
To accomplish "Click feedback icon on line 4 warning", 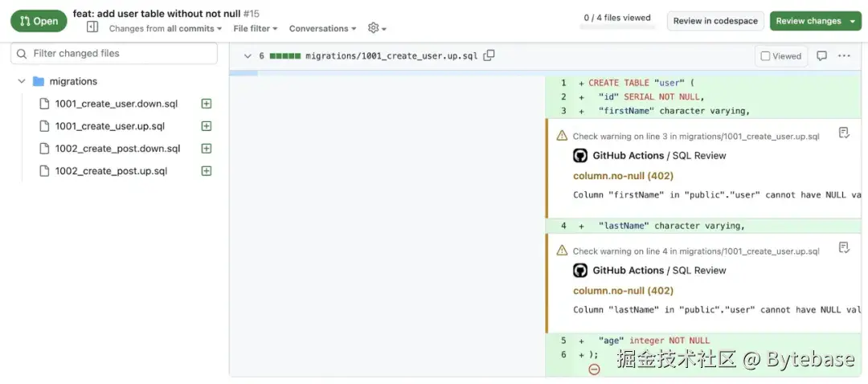I will click(844, 247).
